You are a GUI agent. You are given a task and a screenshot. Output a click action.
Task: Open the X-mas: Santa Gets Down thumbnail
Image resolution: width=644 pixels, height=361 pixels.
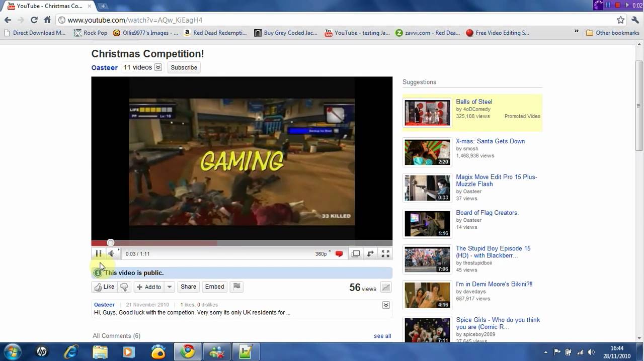(428, 152)
